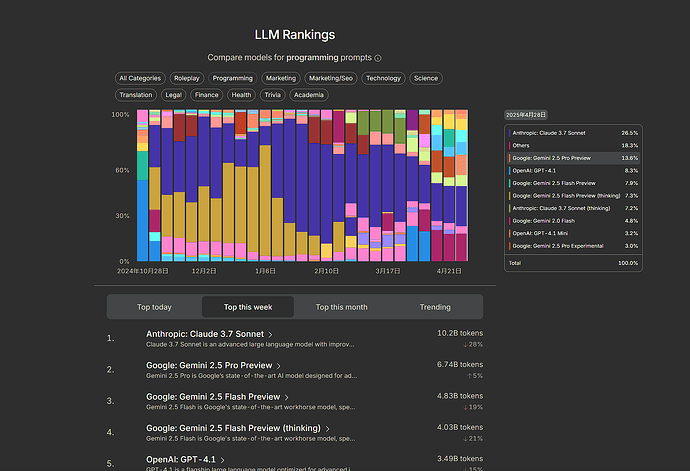Click the 10.2B tokens value
The height and width of the screenshot is (471, 690).
click(x=460, y=333)
